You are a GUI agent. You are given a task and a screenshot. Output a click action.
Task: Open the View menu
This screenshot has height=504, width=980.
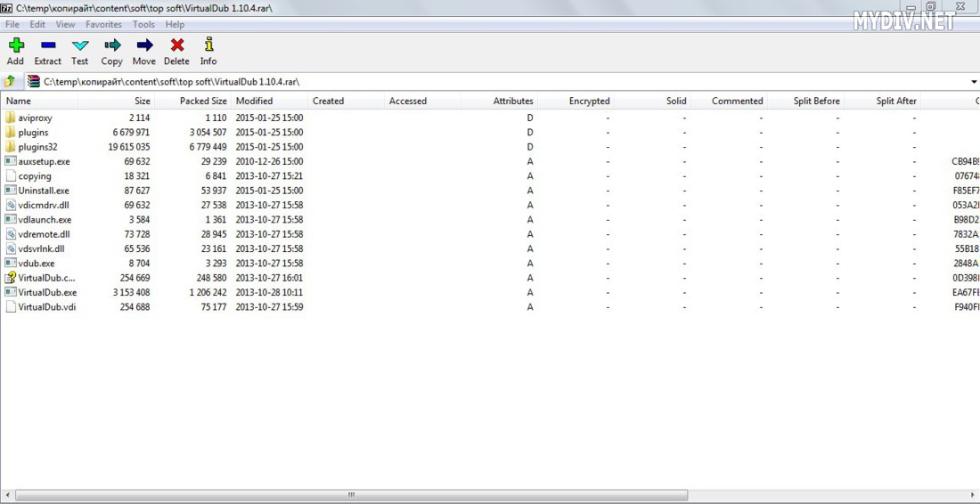65,24
